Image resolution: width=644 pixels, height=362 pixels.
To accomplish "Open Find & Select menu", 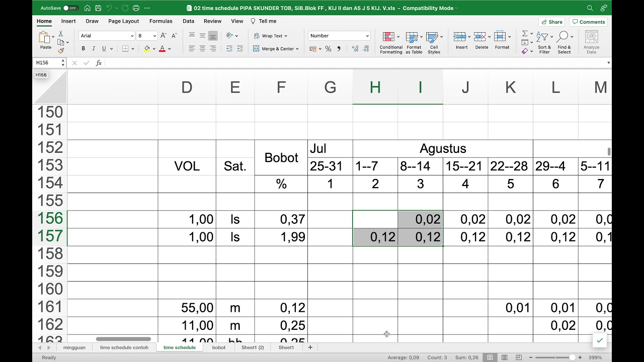I will point(564,43).
